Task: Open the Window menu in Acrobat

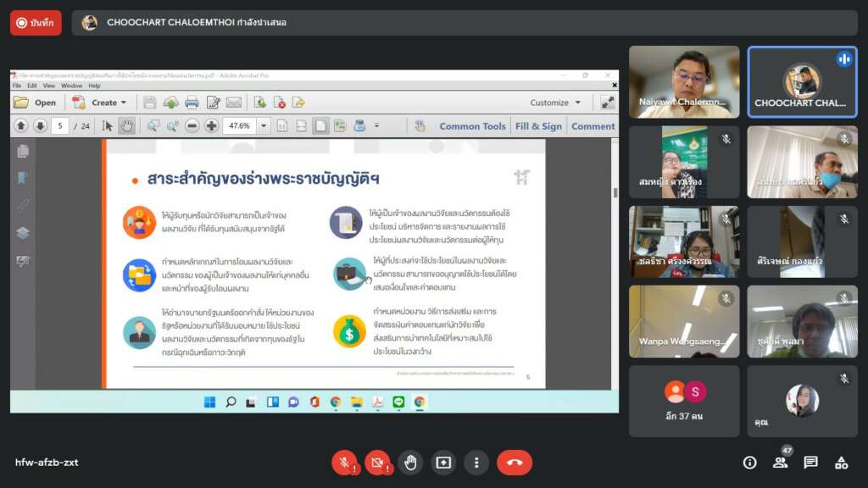Action: click(x=71, y=86)
